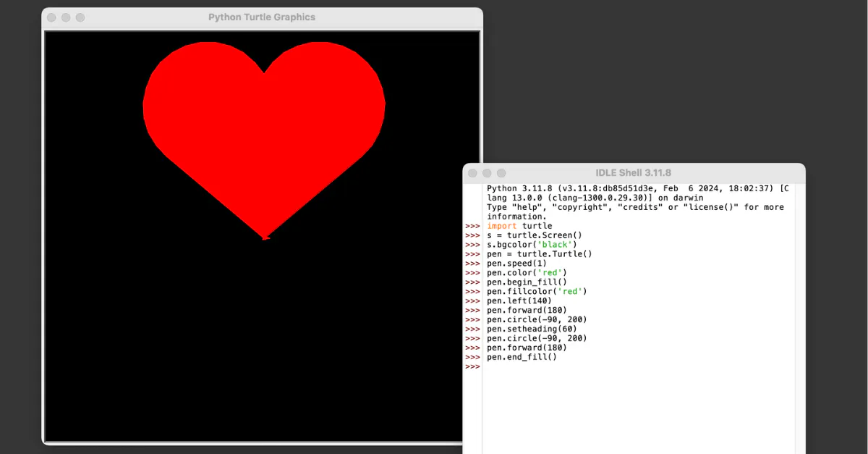Click the pen.setheading(60) statement
The height and width of the screenshot is (454, 868).
(532, 329)
